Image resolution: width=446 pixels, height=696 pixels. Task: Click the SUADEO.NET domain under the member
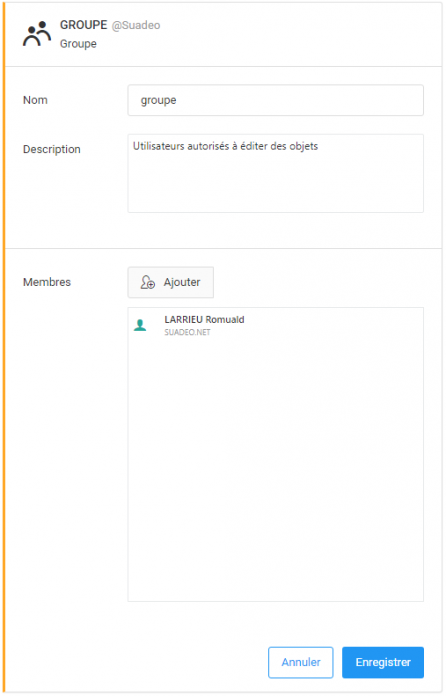pyautogui.click(x=187, y=332)
